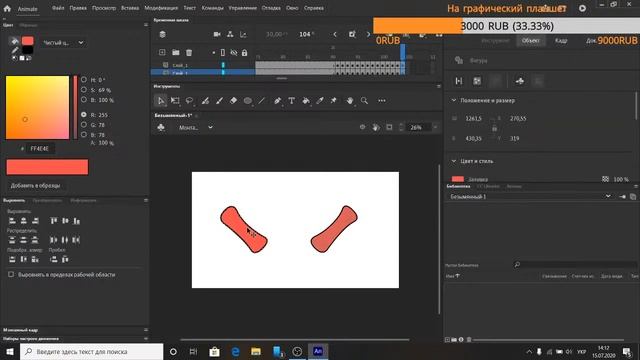Click the hex color input field

tap(40, 149)
